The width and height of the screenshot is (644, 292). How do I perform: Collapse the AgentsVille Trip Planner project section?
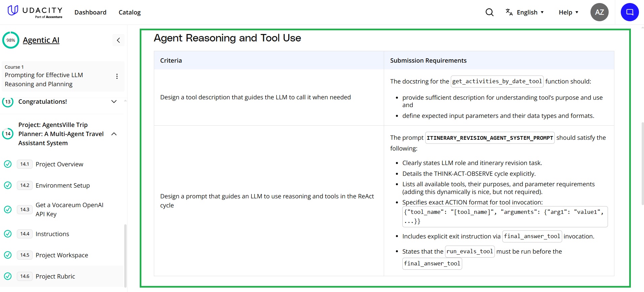(114, 134)
